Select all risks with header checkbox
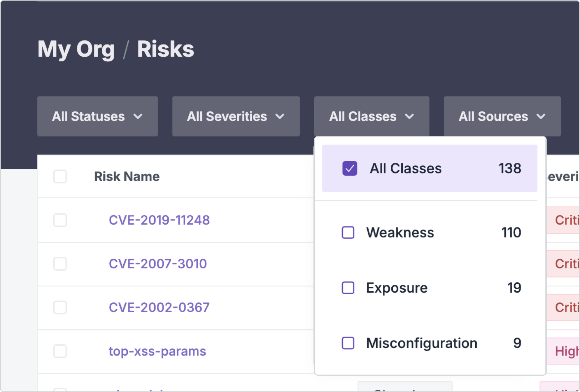 point(60,176)
